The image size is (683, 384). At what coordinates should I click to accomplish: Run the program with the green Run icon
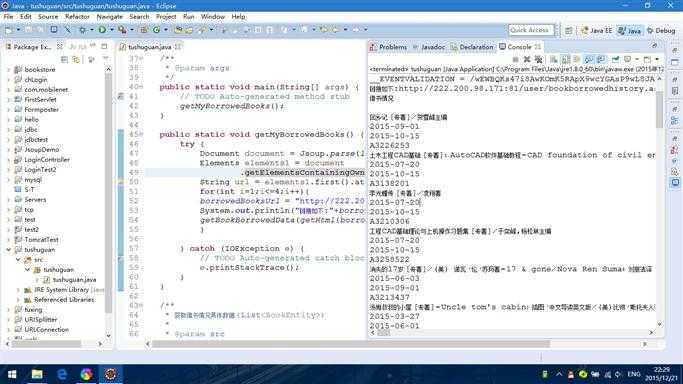[x=102, y=30]
